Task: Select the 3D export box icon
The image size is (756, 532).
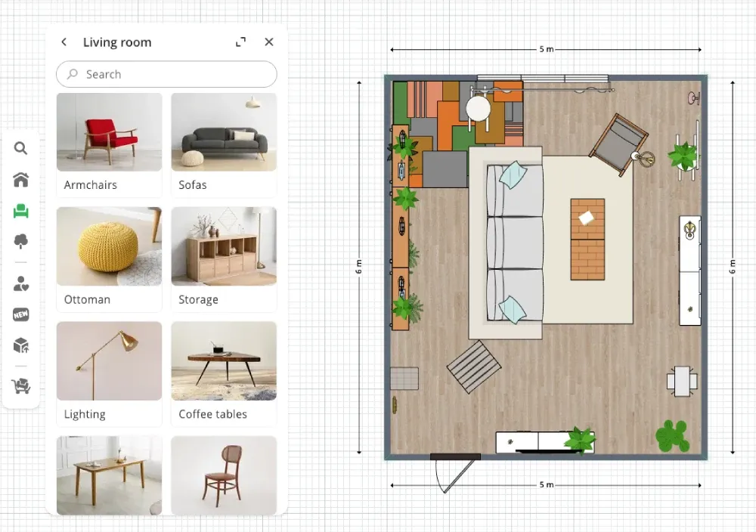Action: click(x=20, y=345)
